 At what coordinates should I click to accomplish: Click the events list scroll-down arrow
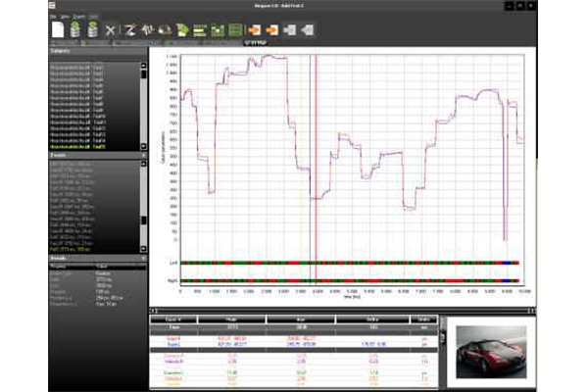[x=143, y=249]
